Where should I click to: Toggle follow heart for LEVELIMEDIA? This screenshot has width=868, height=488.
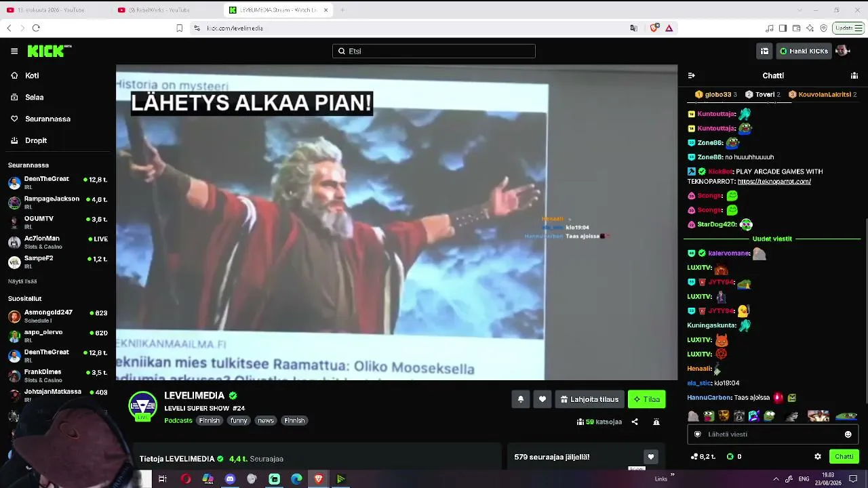[x=542, y=399]
